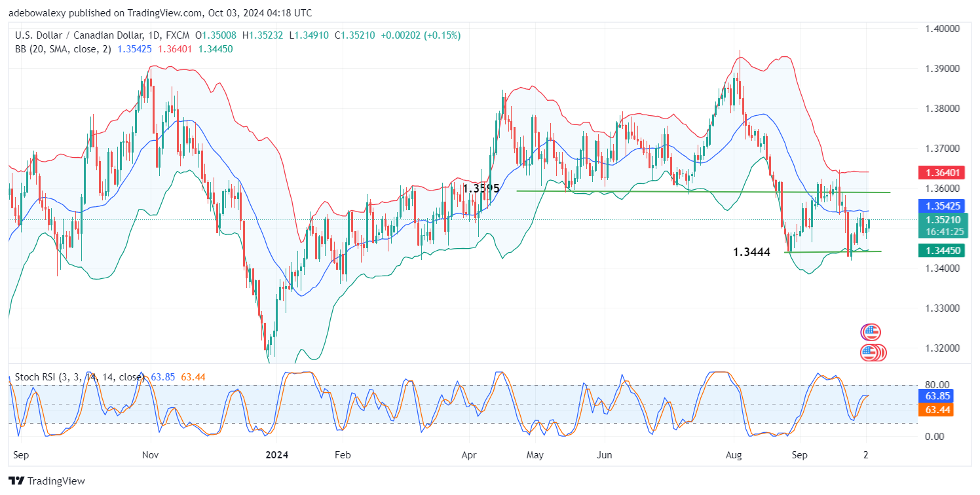Click the green horizontal line at 1.3595
This screenshot has width=980, height=495.
click(704, 192)
